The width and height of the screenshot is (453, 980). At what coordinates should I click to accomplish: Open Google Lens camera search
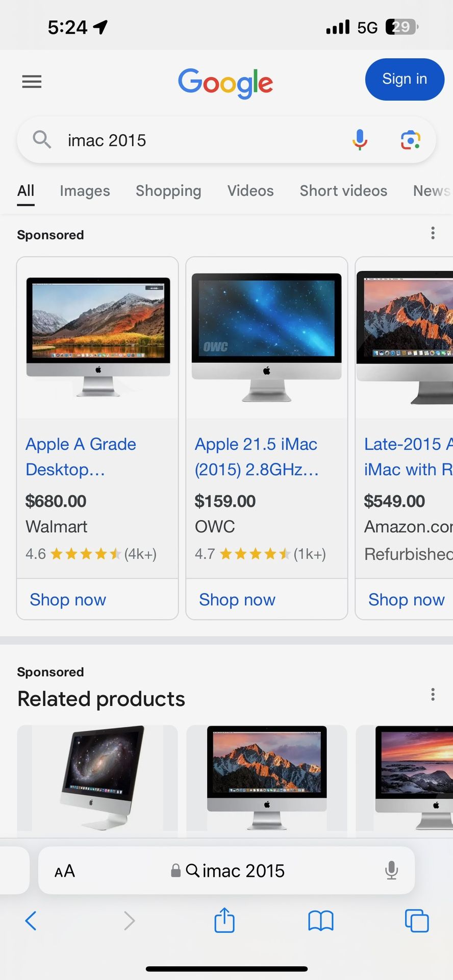[410, 139]
